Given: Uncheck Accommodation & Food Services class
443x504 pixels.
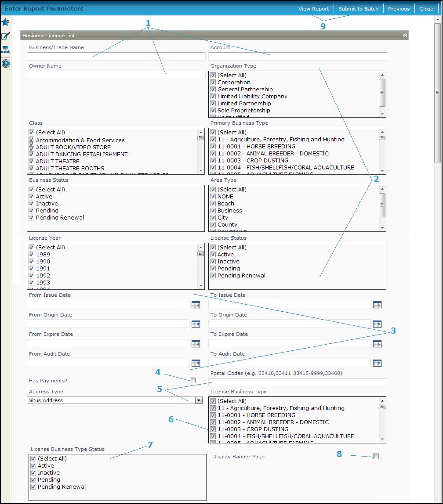Looking at the screenshot, I should coord(31,140).
